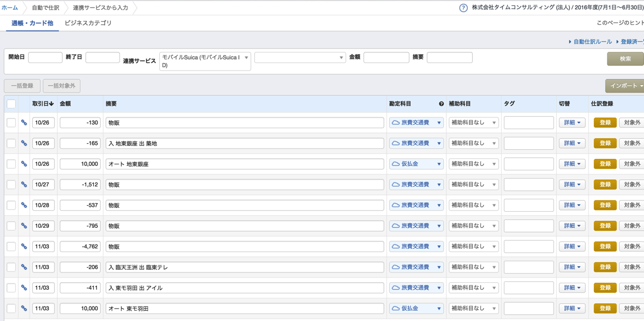Image resolution: width=644 pixels, height=321 pixels.
Task: Check the checkbox for 10/29 -795 row
Action: tap(11, 226)
